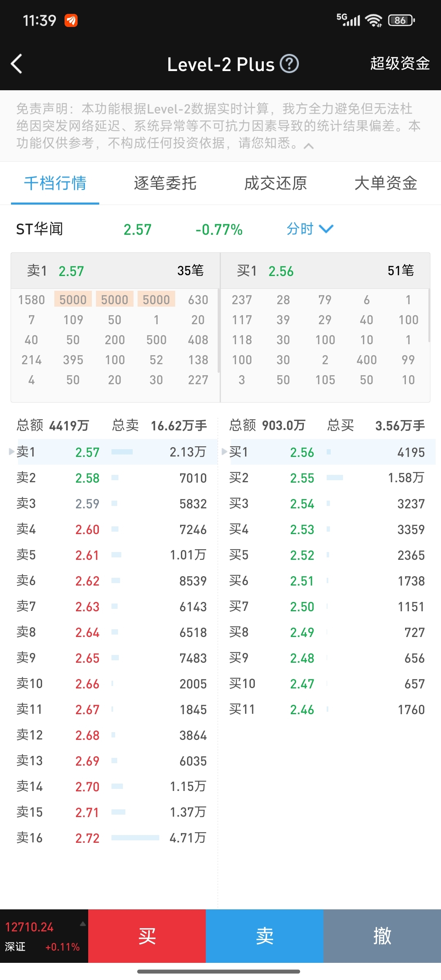Tap sell side 总额 4419万

[53, 425]
